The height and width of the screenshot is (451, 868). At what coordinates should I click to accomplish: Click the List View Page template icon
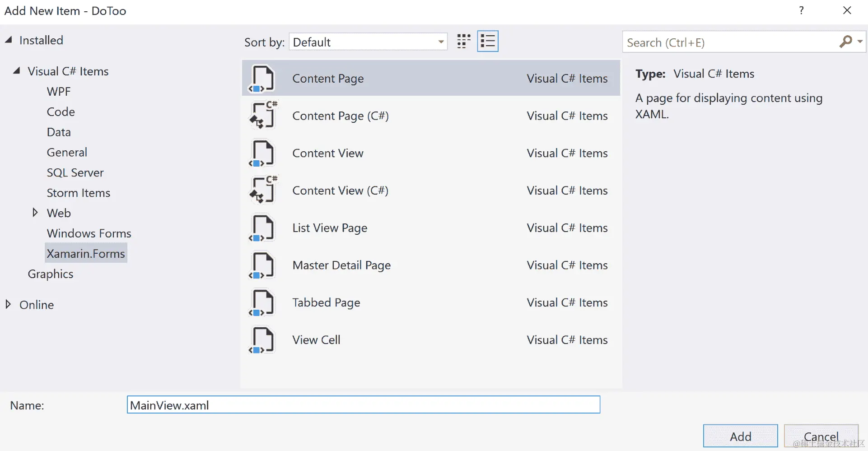(x=261, y=228)
